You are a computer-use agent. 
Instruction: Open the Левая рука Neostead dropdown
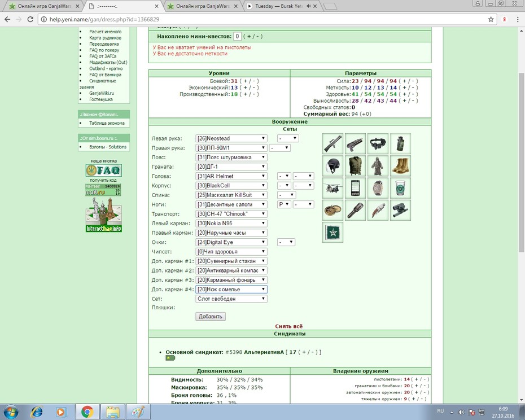(x=231, y=138)
